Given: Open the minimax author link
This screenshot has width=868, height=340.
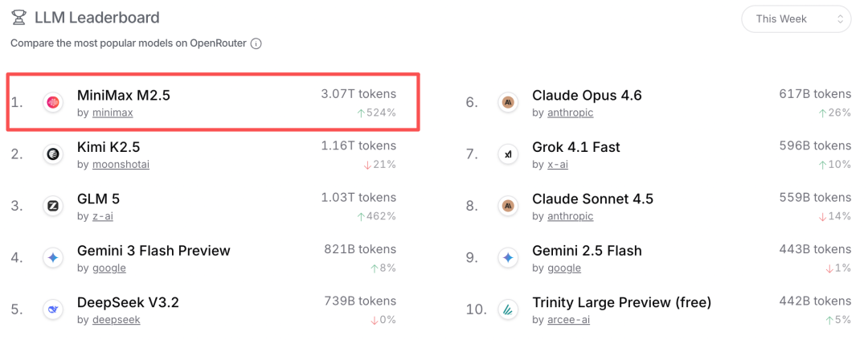Looking at the screenshot, I should (x=113, y=113).
